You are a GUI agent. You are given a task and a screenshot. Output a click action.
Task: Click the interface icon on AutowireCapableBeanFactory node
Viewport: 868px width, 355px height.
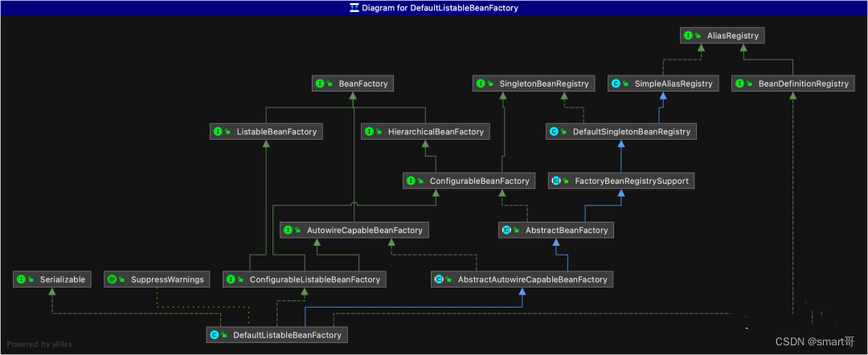[288, 230]
